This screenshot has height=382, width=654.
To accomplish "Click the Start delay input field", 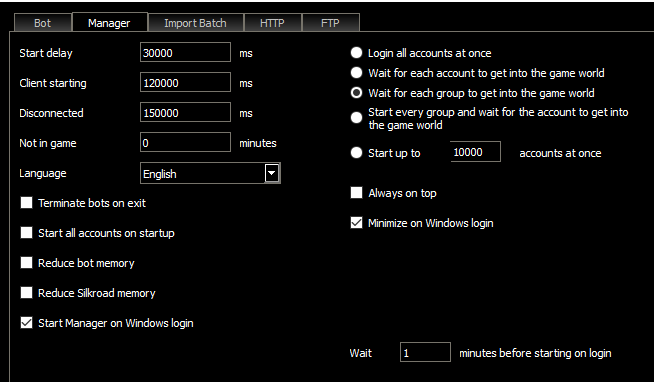I will 185,52.
